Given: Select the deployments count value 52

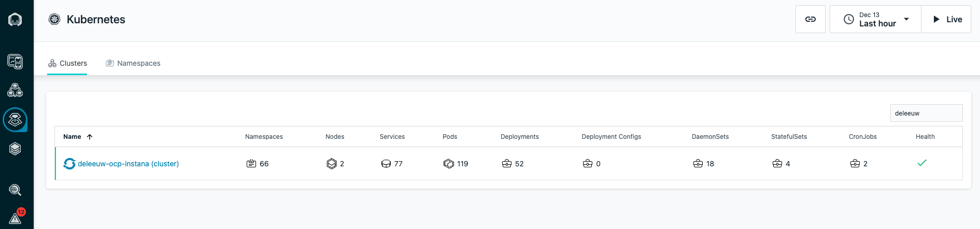Looking at the screenshot, I should pos(519,164).
